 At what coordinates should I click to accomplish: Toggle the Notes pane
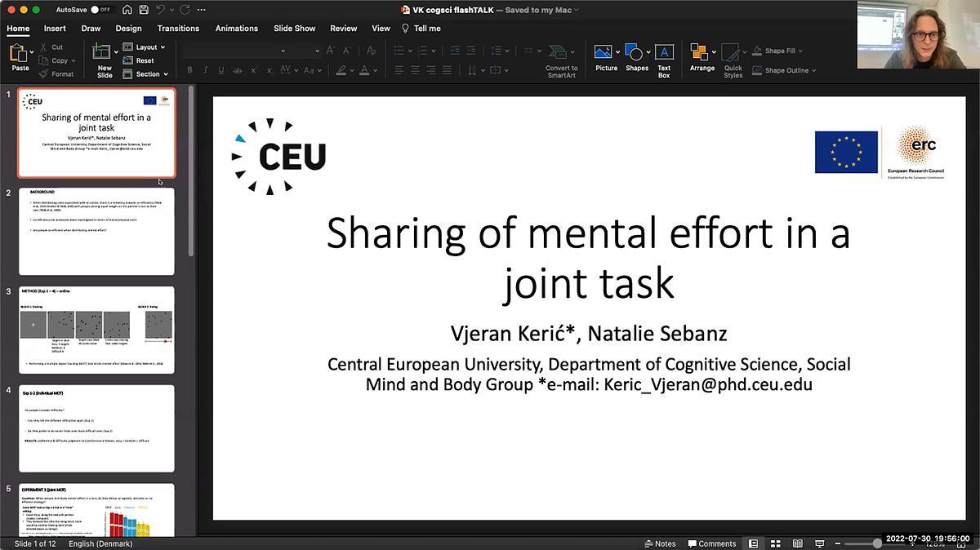coord(660,543)
